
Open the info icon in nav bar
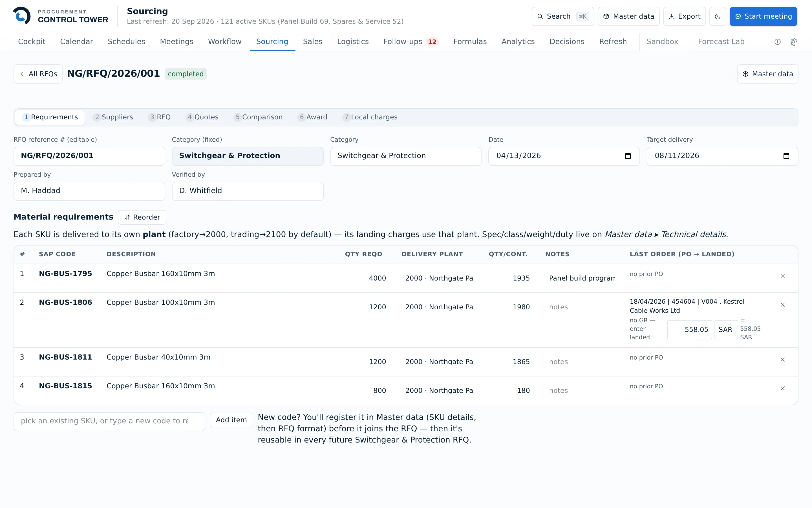click(x=777, y=42)
